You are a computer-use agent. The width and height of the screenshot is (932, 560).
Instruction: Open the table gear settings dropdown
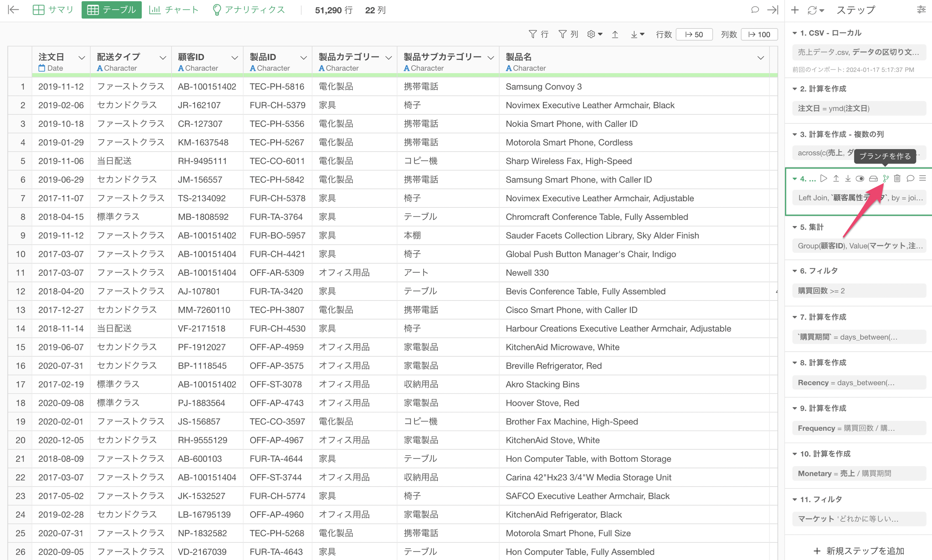pos(595,34)
